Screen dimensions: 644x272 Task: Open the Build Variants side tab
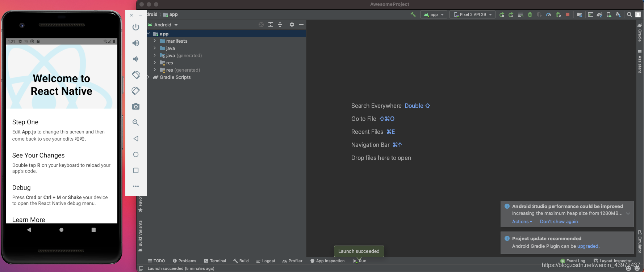click(140, 236)
